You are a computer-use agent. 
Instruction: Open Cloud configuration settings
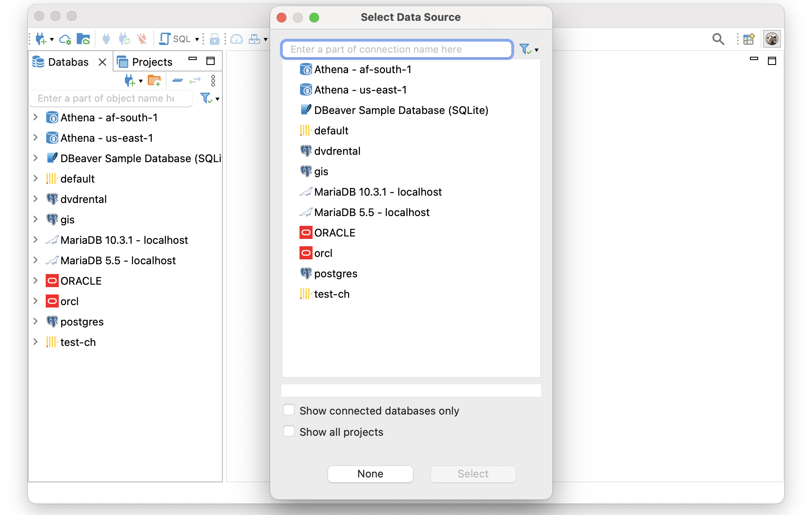(x=65, y=39)
